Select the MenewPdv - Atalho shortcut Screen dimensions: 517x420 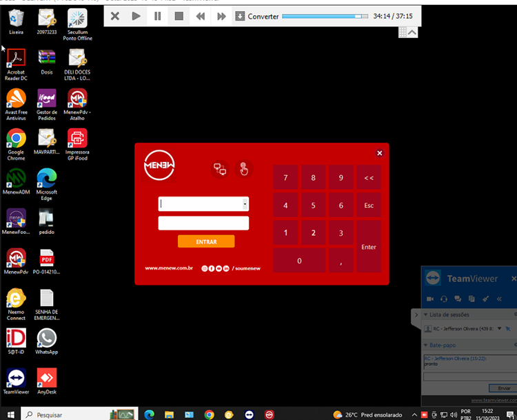point(77,105)
